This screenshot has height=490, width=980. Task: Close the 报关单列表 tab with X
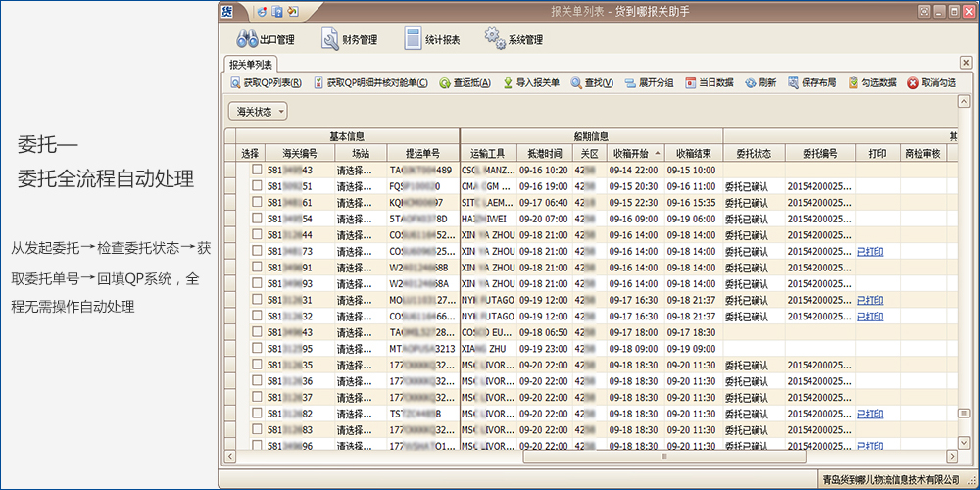[966, 63]
